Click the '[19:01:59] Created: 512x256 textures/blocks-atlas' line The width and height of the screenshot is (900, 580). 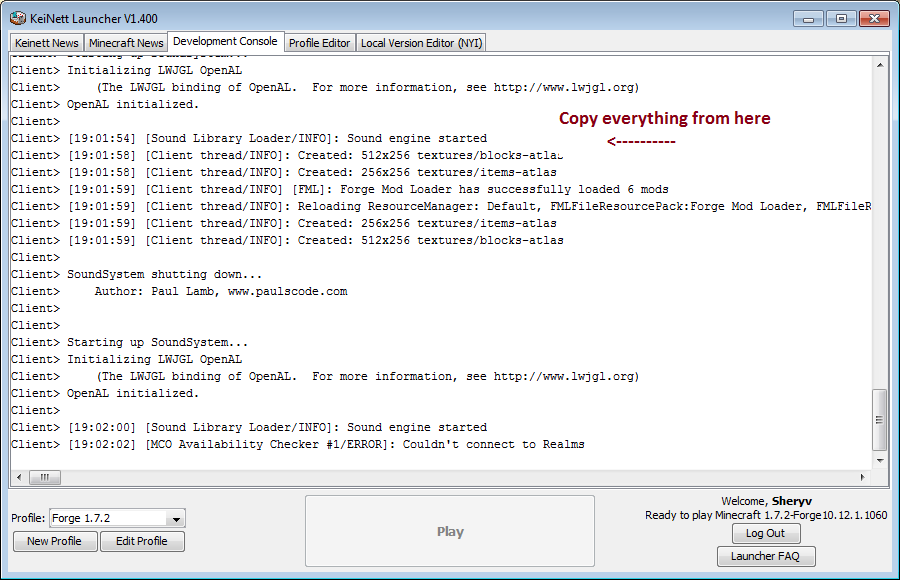pyautogui.click(x=287, y=241)
